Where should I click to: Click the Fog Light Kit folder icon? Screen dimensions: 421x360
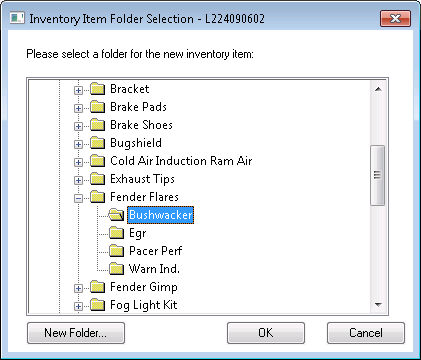pos(98,305)
